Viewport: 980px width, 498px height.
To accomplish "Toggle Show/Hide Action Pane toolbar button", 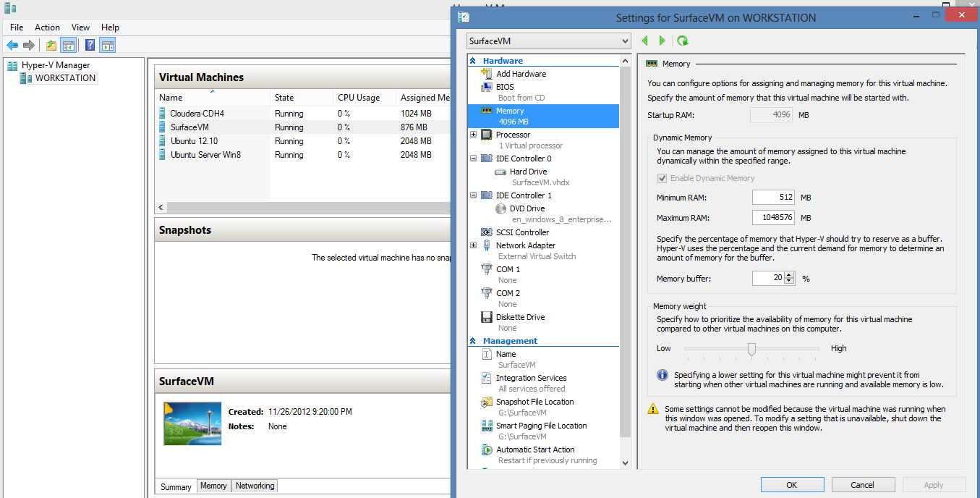I will 107,46.
